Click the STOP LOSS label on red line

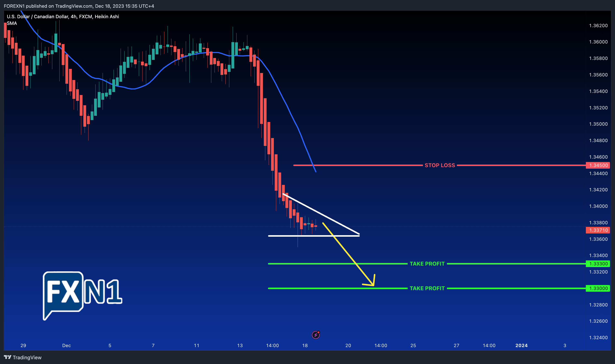pos(440,165)
